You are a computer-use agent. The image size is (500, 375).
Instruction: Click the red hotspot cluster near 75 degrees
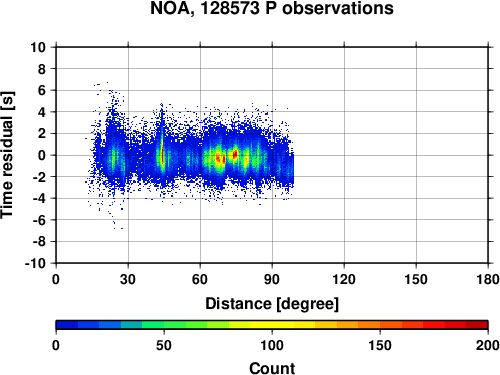[235, 154]
